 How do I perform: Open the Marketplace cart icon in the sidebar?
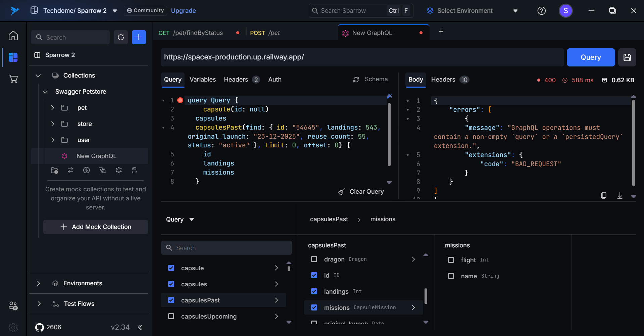click(x=13, y=79)
